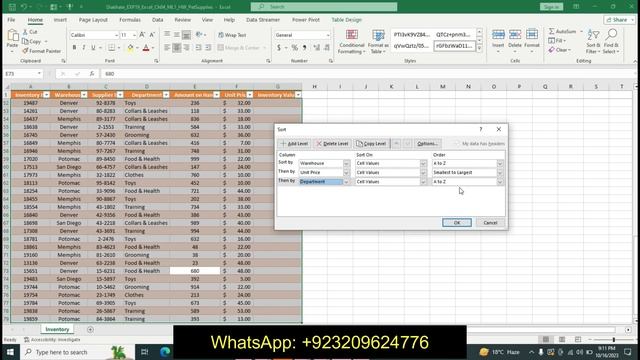Viewport: 640px width, 360px height.
Task: Open Format as Table gallery
Action: point(378,42)
